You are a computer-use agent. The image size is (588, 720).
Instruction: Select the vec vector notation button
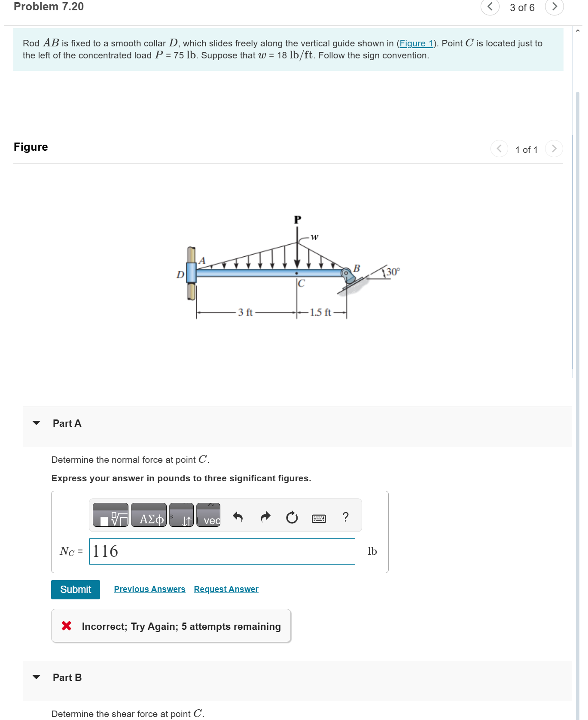208,515
